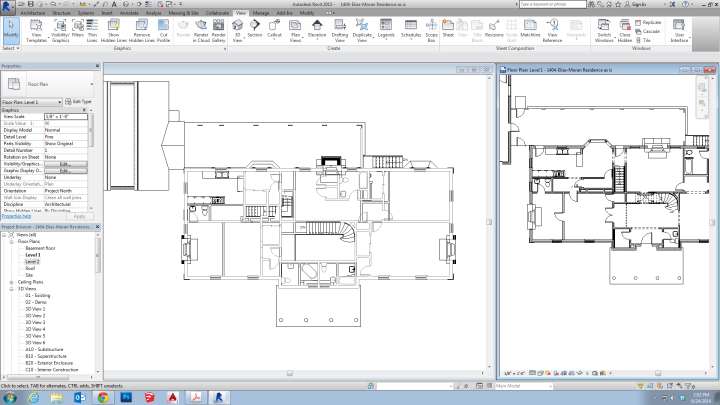Open the User Interface options
Viewport: 720px width, 405px height.
pos(679,29)
